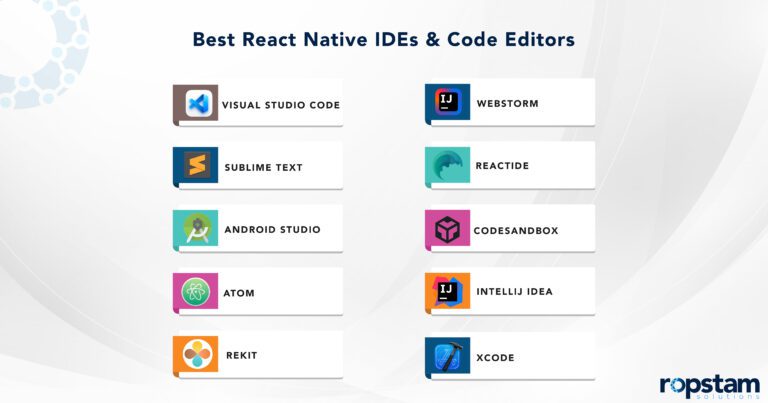The width and height of the screenshot is (768, 403).
Task: Click the WebStorm logo icon
Action: pos(449,102)
